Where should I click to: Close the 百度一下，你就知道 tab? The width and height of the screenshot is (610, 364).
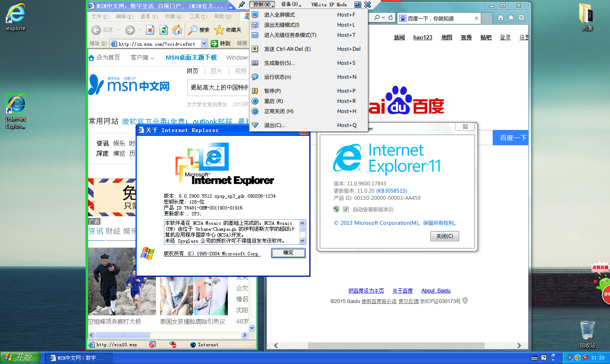pyautogui.click(x=477, y=18)
